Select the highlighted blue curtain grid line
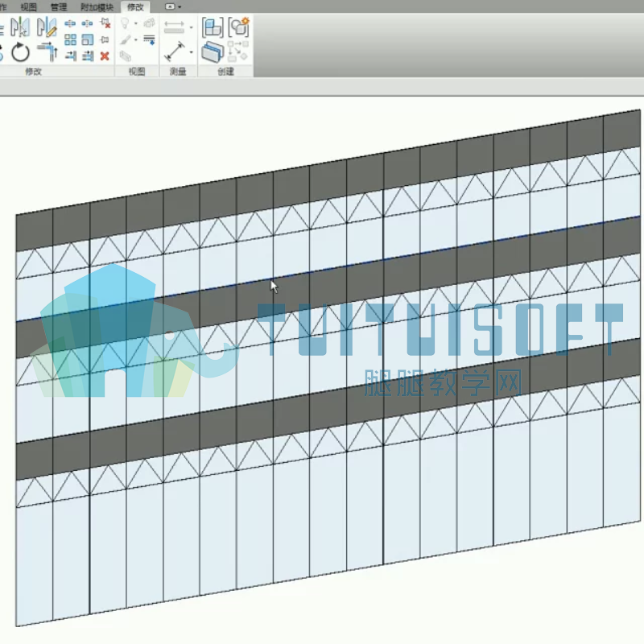Viewport: 644px width, 644px height. 328,269
